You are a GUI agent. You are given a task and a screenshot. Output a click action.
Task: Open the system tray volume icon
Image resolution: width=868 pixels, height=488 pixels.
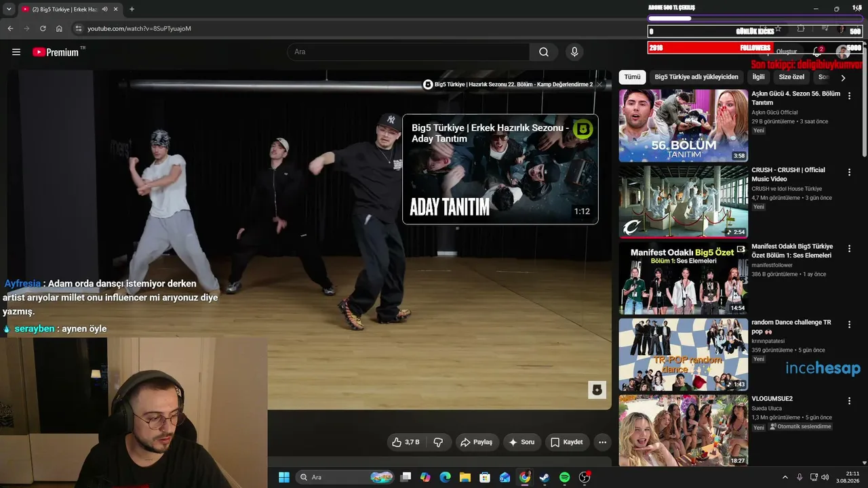click(825, 477)
